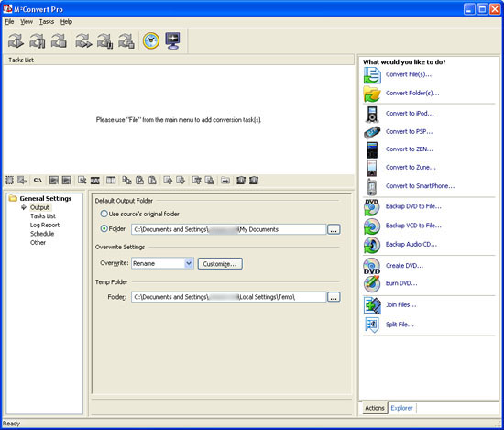Click the Backup VCD disc icon
The height and width of the screenshot is (430, 504).
[x=372, y=226]
